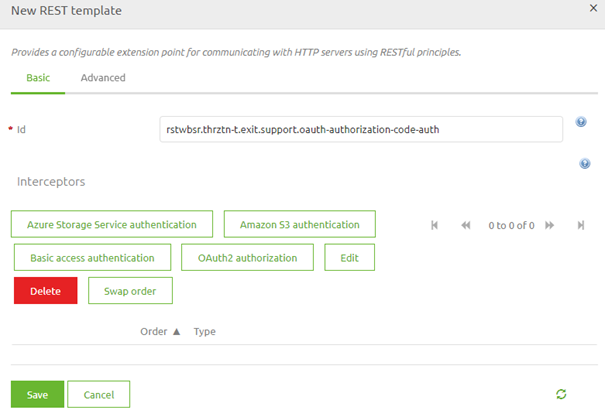
Task: Go to next page of interceptors
Action: tap(549, 225)
